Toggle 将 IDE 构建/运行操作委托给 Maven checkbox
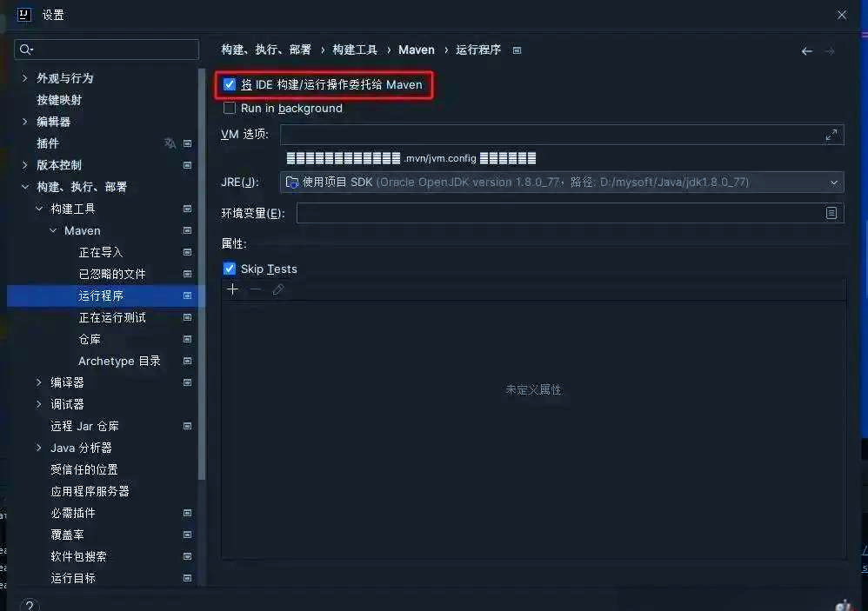Image resolution: width=868 pixels, height=611 pixels. pos(230,84)
